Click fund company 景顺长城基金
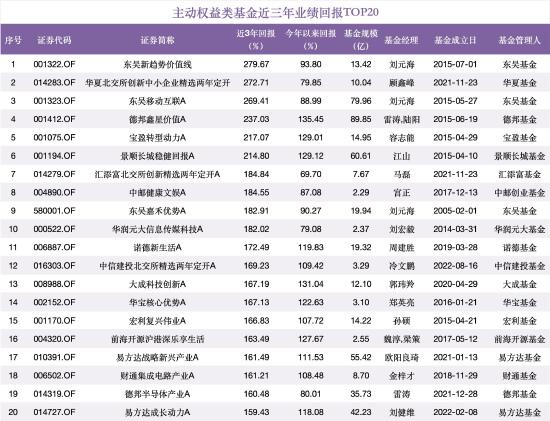The height and width of the screenshot is (421, 550). (x=519, y=156)
